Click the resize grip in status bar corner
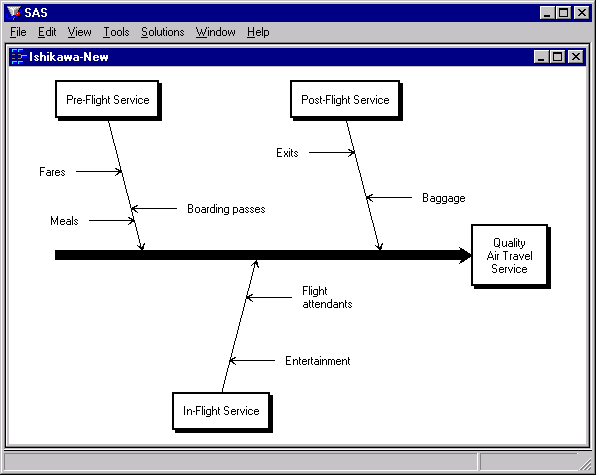 [586, 464]
